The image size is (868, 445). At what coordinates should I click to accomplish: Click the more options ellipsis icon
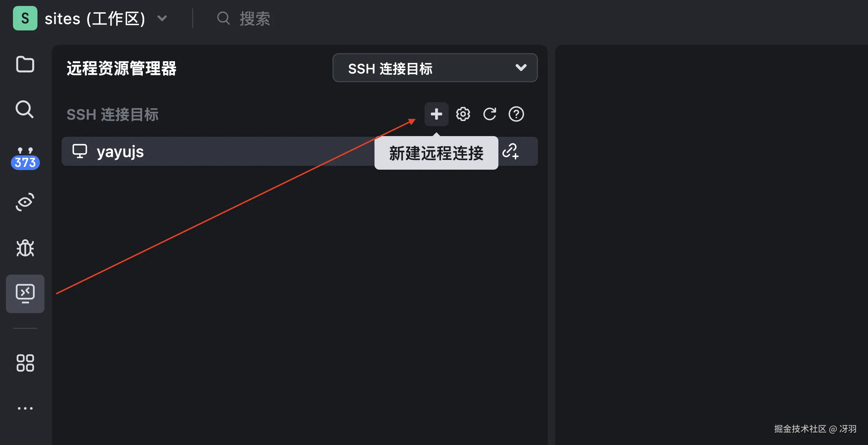click(25, 408)
